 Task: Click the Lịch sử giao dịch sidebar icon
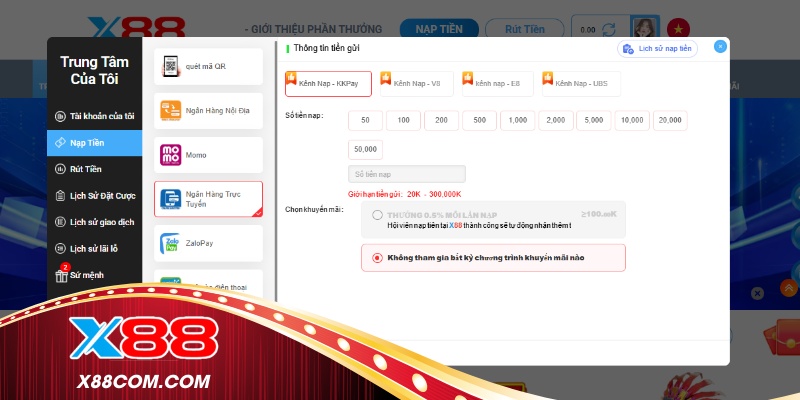coord(60,222)
